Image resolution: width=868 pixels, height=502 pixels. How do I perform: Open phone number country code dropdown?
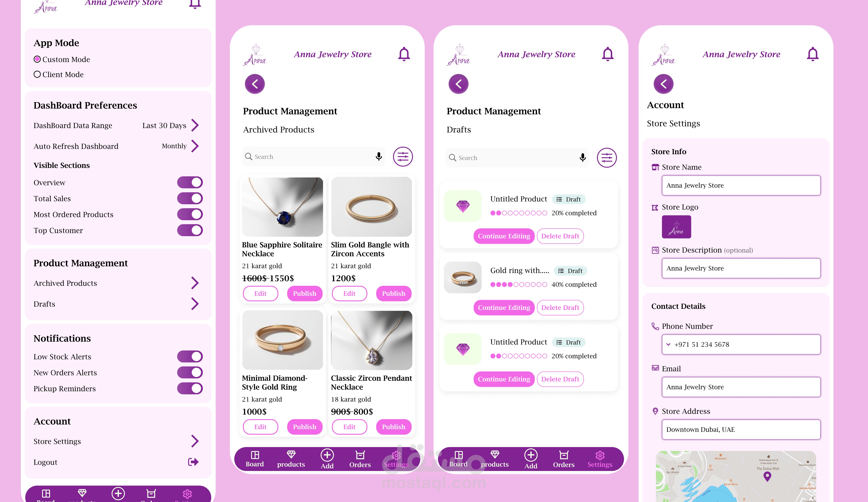click(668, 344)
